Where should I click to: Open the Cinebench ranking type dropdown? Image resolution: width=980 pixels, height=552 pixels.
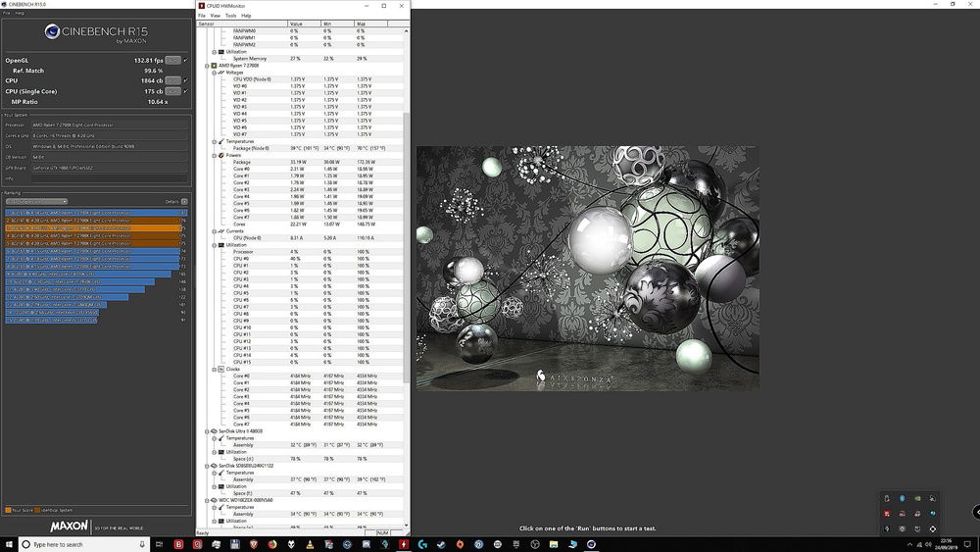tap(36, 201)
